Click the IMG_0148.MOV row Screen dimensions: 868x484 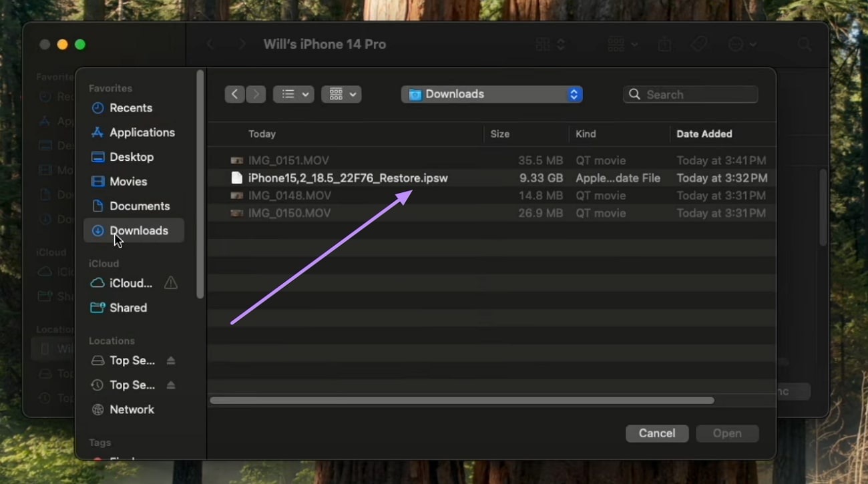pyautogui.click(x=491, y=196)
